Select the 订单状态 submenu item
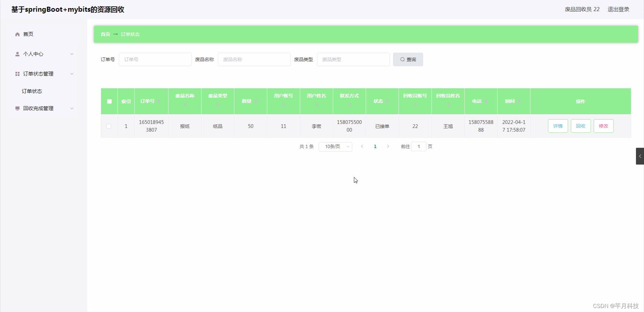Image resolution: width=644 pixels, height=312 pixels. (x=32, y=91)
